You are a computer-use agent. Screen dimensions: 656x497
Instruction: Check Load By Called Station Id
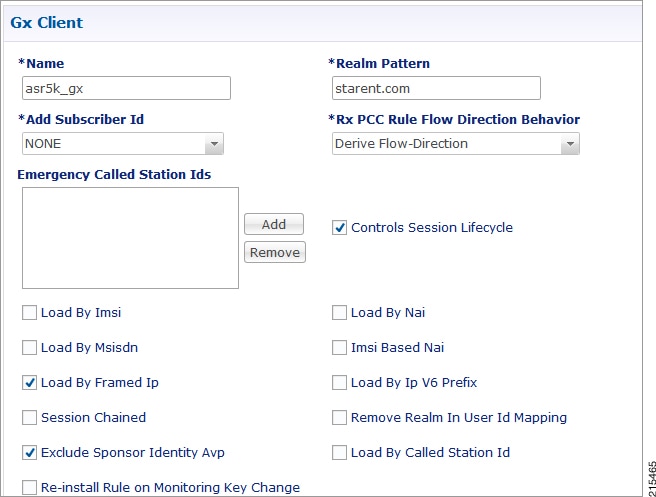pyautogui.click(x=339, y=453)
